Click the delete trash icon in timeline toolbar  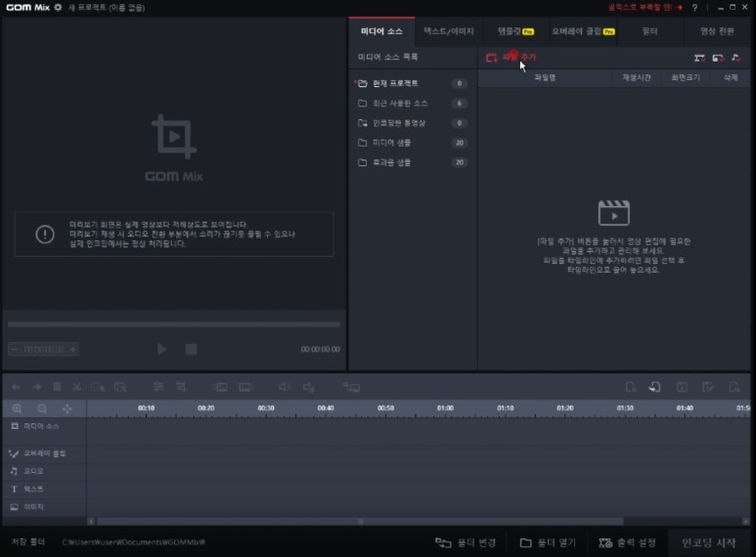click(57, 387)
